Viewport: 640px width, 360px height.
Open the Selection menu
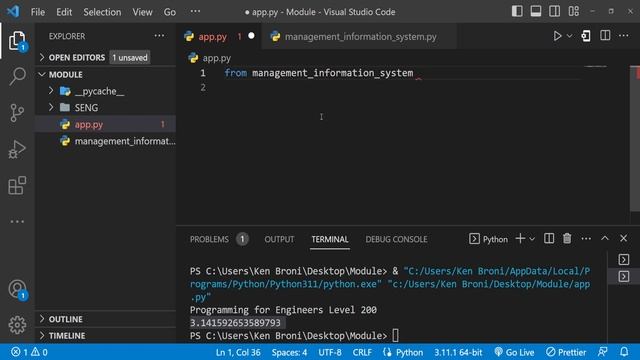(102, 12)
